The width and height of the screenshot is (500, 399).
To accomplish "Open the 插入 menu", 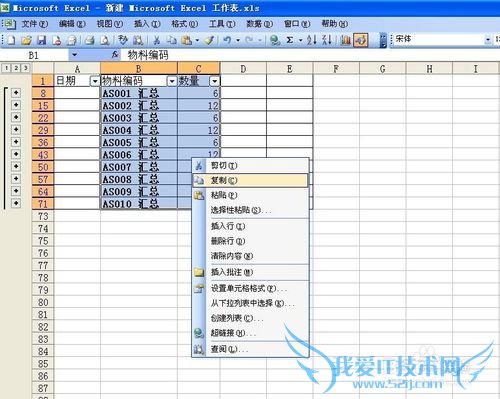I will (147, 24).
